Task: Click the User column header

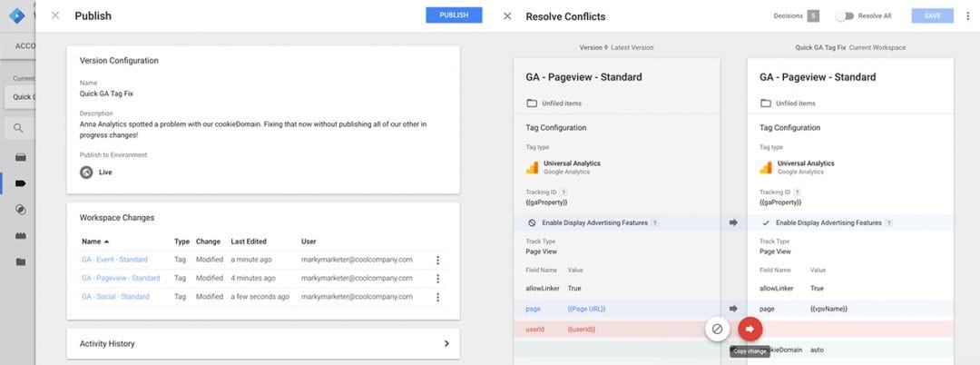Action: (x=309, y=242)
